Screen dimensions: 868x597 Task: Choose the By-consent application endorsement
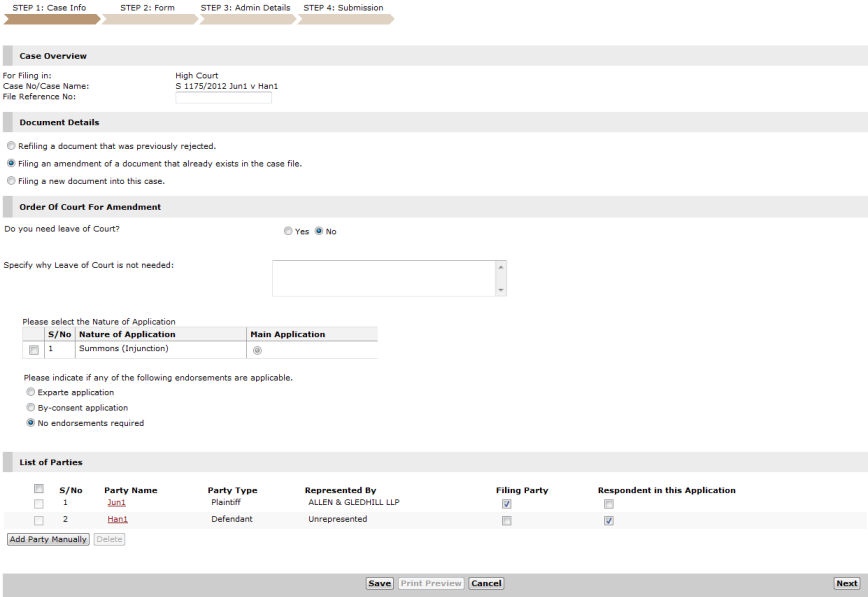click(30, 408)
